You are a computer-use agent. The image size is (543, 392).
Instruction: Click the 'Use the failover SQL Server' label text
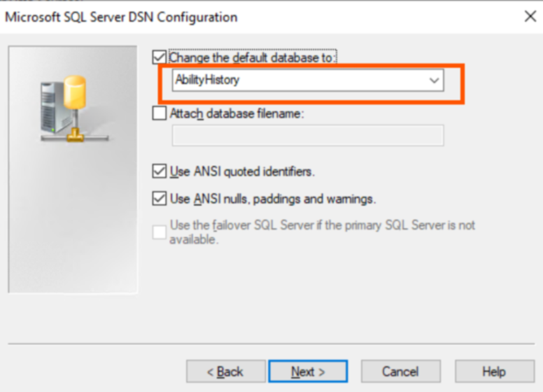(x=323, y=232)
